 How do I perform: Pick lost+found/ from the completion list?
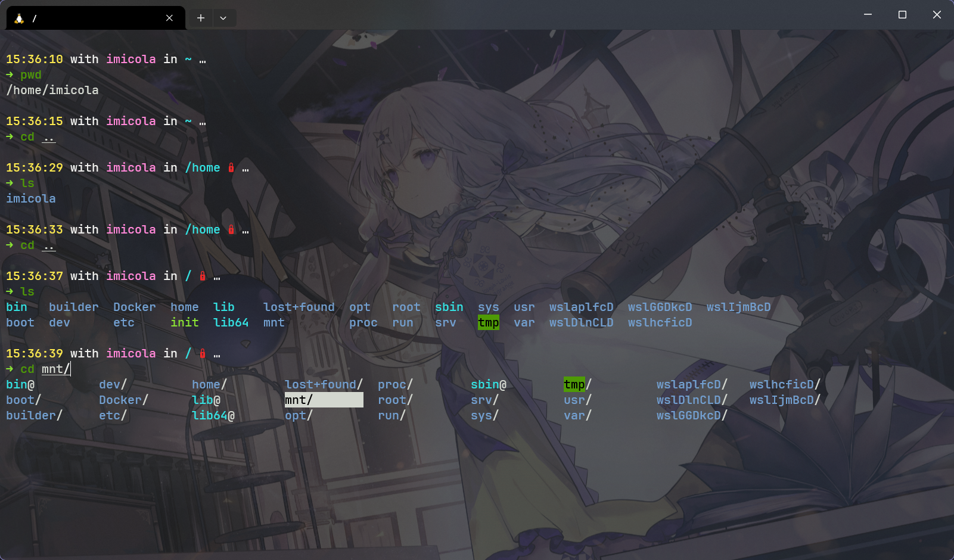click(x=323, y=384)
